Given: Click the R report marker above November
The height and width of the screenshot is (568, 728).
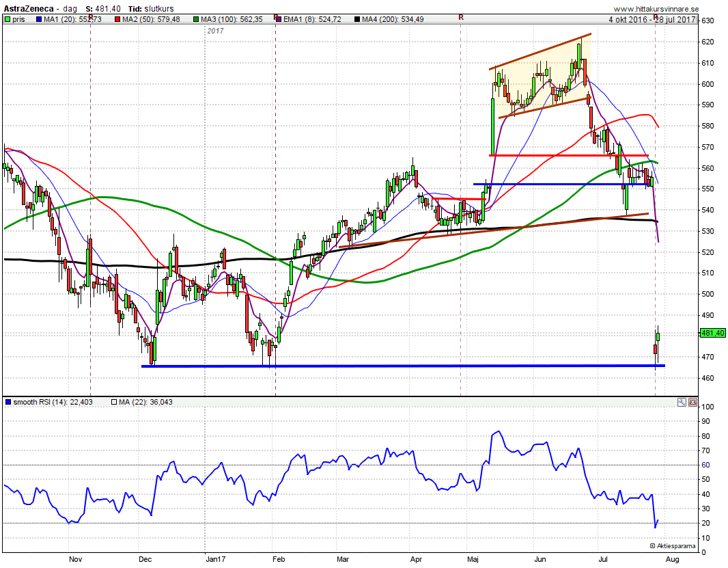Looking at the screenshot, I should pyautogui.click(x=91, y=17).
